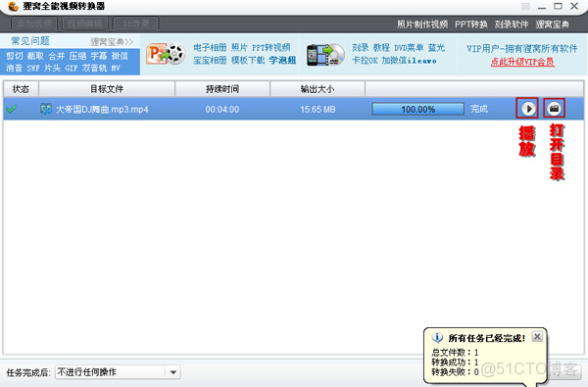This screenshot has height=387, width=588.
Task: Maximize the 狸窝全能视频转换器 window
Action: (x=558, y=6)
